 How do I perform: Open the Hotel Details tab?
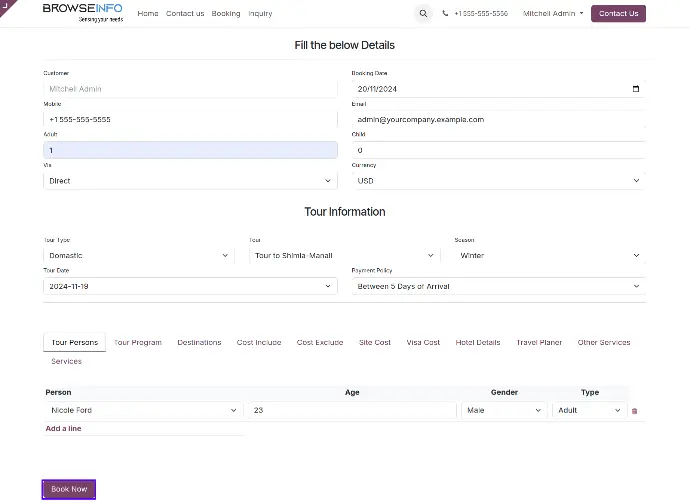pyautogui.click(x=478, y=342)
